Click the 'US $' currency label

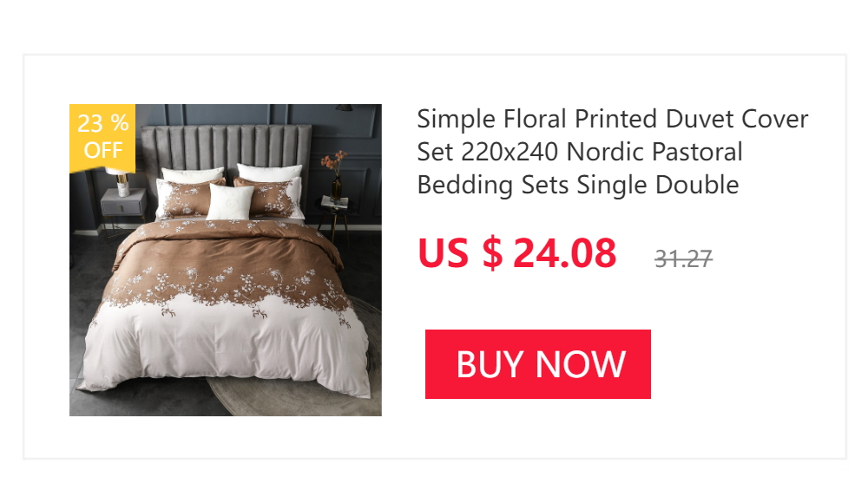point(460,253)
